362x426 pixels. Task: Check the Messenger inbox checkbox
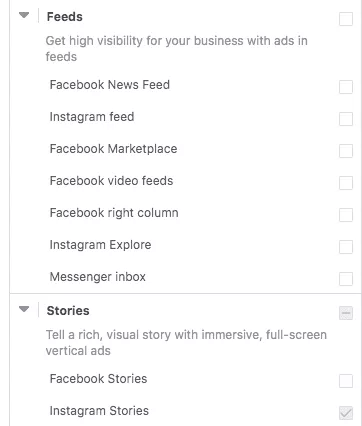[346, 279]
